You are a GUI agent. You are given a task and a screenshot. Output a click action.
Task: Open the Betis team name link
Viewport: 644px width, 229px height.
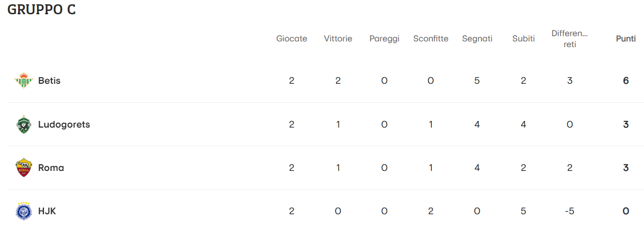pos(49,81)
